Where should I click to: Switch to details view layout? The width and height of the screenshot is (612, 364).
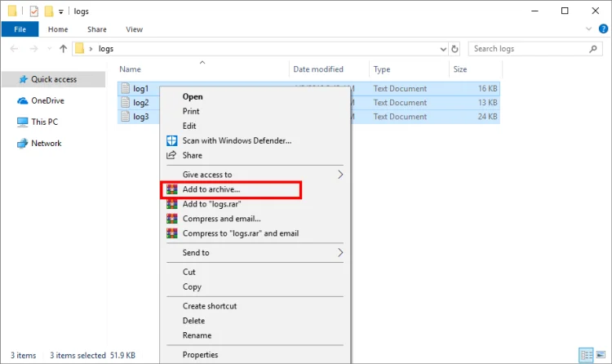tap(586, 356)
